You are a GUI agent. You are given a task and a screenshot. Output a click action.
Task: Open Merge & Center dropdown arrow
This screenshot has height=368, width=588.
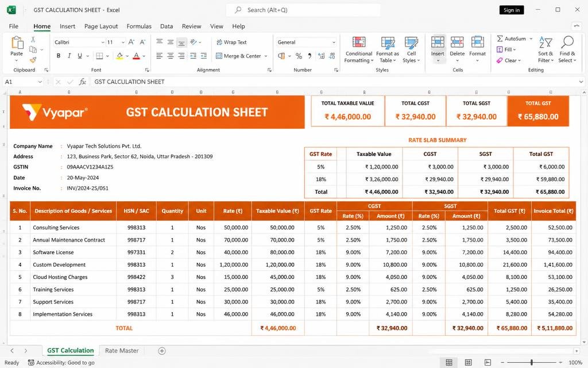[x=266, y=56]
